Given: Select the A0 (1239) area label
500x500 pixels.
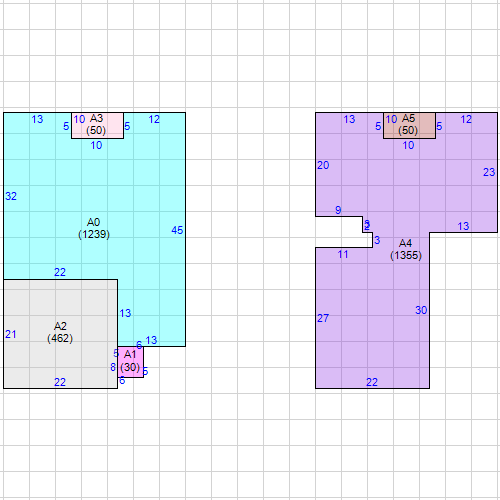Looking at the screenshot, I should (94, 228).
